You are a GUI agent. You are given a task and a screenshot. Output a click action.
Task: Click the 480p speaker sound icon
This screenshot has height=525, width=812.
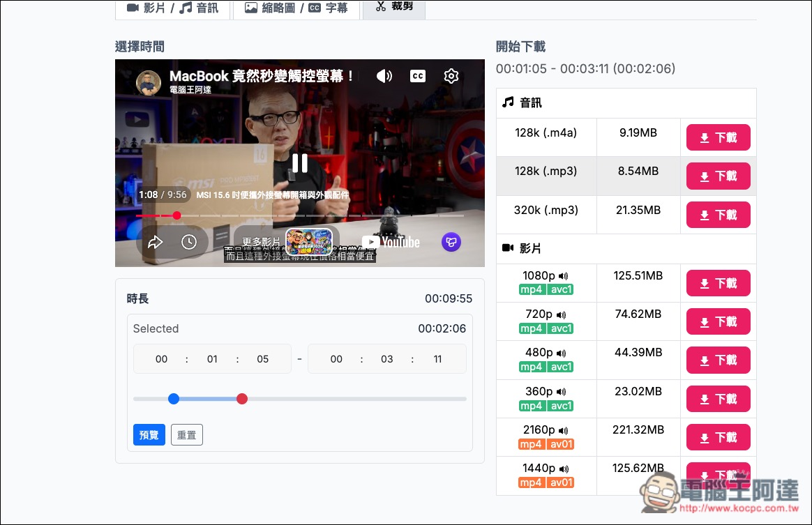coord(562,353)
